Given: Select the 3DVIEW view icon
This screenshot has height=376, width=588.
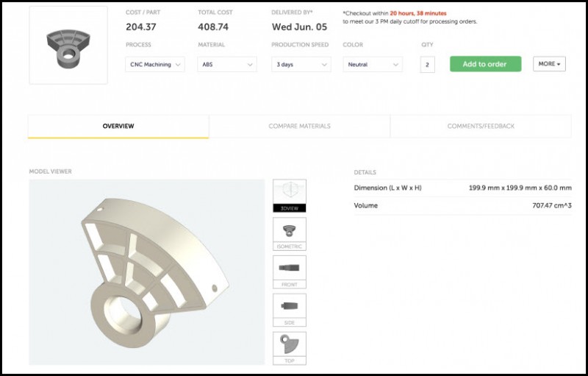Looking at the screenshot, I should [x=290, y=195].
